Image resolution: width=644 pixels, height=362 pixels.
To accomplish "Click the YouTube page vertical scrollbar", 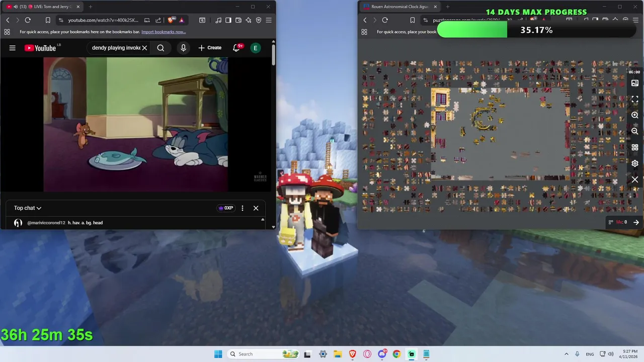I will click(273, 55).
